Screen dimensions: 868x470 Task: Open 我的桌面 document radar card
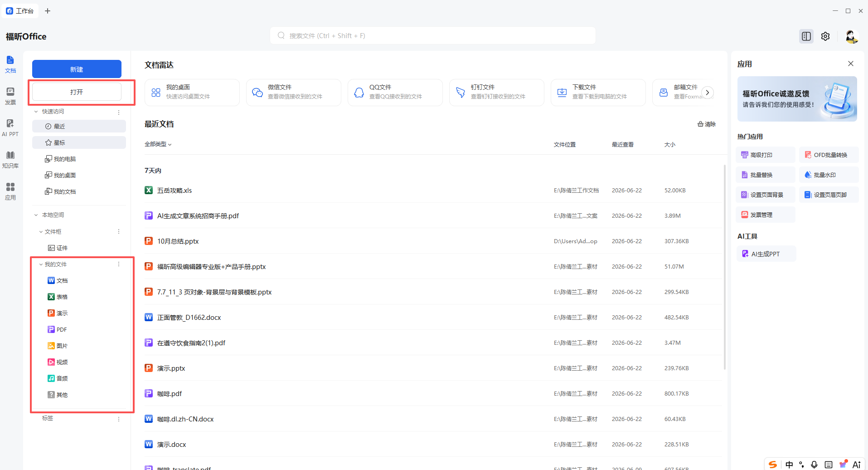pyautogui.click(x=192, y=93)
